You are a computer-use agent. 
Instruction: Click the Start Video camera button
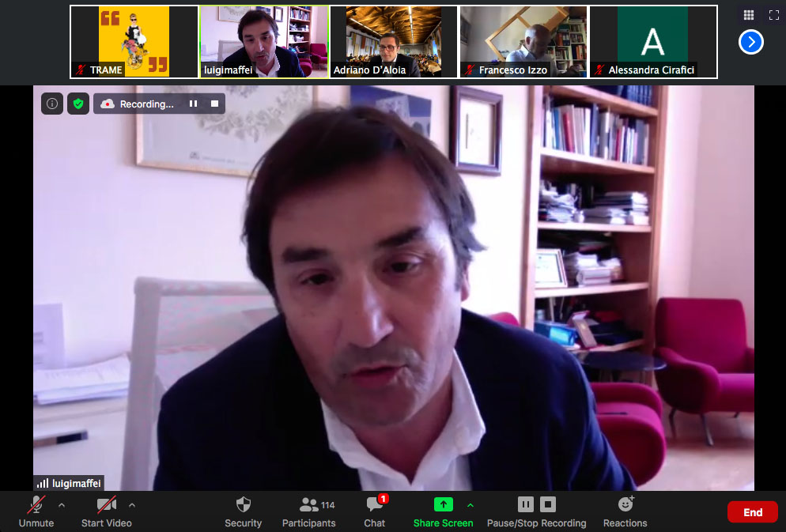106,511
